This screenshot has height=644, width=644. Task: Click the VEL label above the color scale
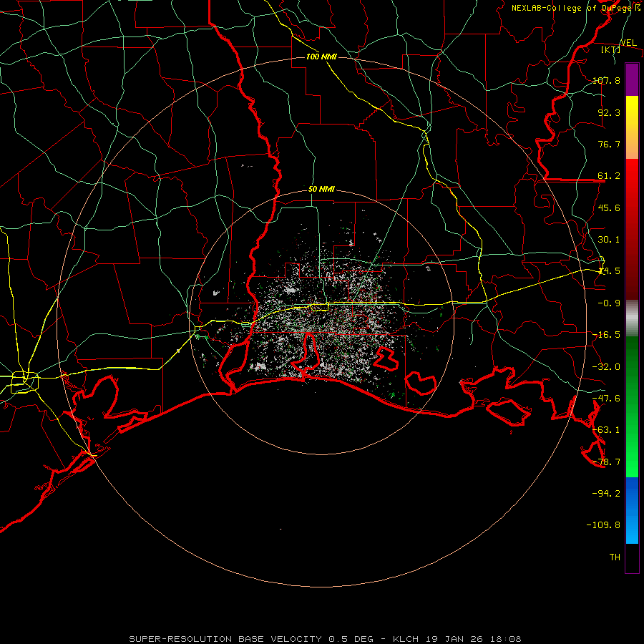tap(628, 43)
